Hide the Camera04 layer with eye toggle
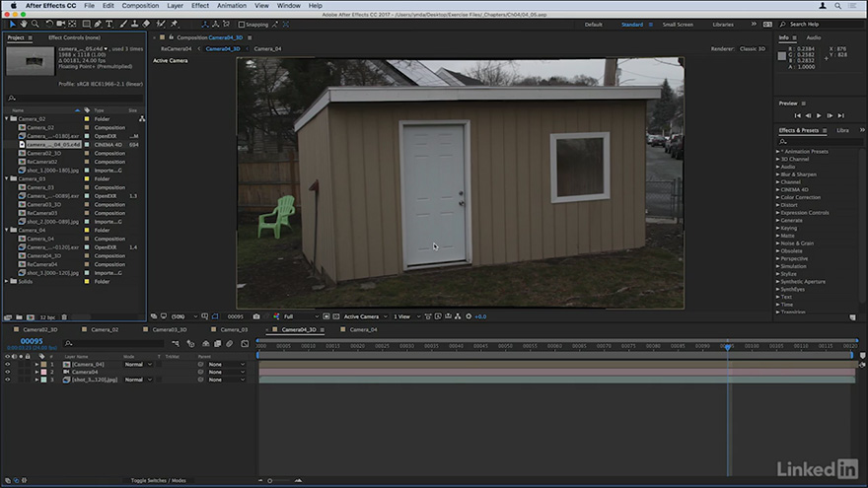 8,373
